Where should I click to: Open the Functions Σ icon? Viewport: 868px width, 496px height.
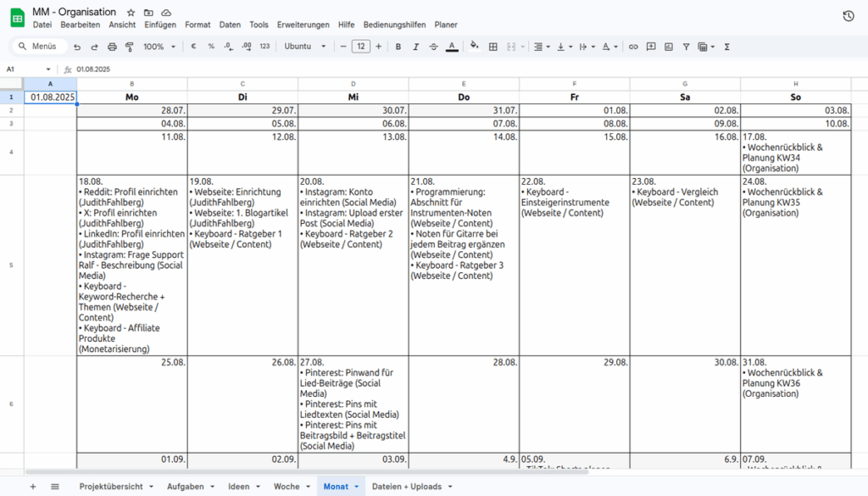click(726, 47)
